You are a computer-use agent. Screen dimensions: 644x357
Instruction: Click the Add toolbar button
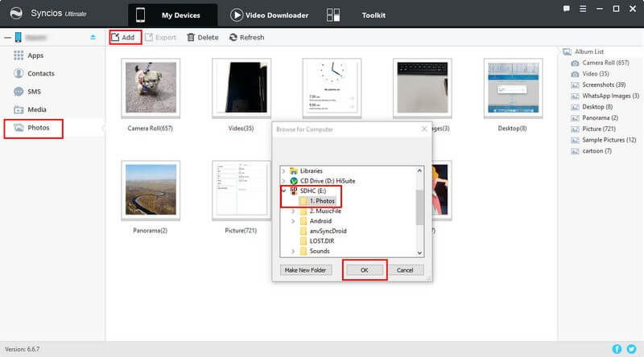click(x=123, y=37)
